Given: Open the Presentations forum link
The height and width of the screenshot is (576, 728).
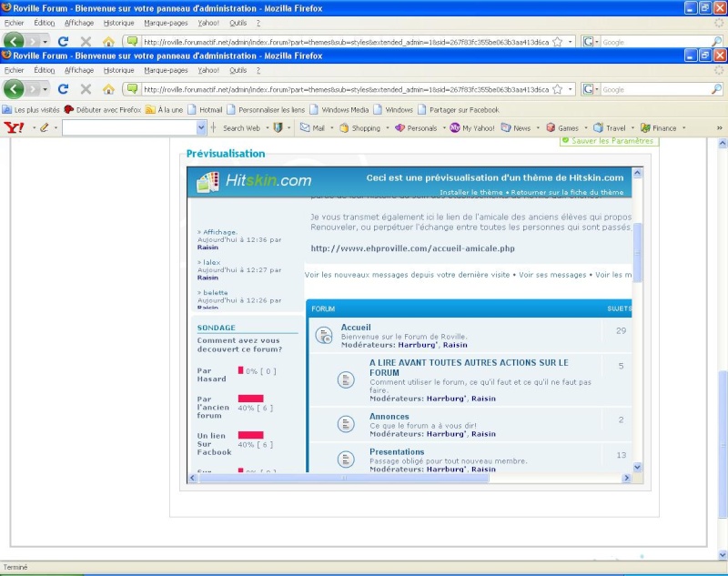Looking at the screenshot, I should pyautogui.click(x=397, y=451).
